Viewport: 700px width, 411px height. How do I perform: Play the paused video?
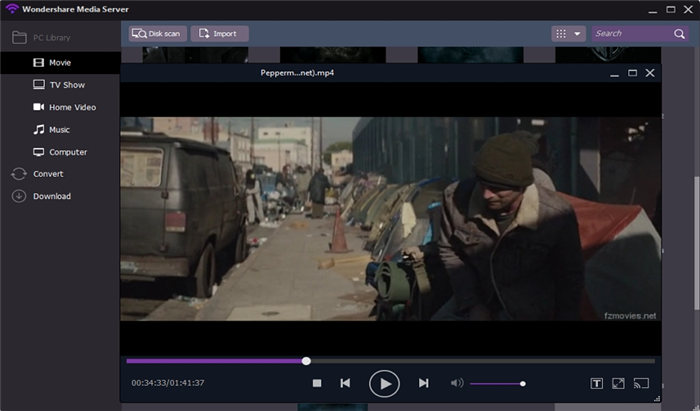pos(384,383)
